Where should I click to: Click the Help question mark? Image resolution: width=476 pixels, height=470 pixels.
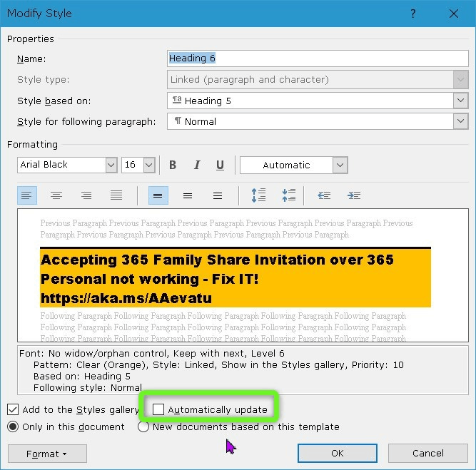coord(413,14)
